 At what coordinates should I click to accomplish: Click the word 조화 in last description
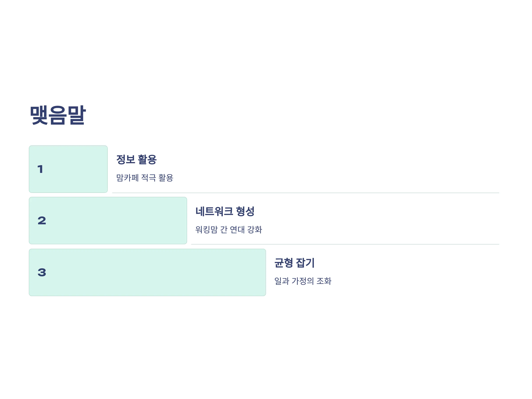point(324,281)
